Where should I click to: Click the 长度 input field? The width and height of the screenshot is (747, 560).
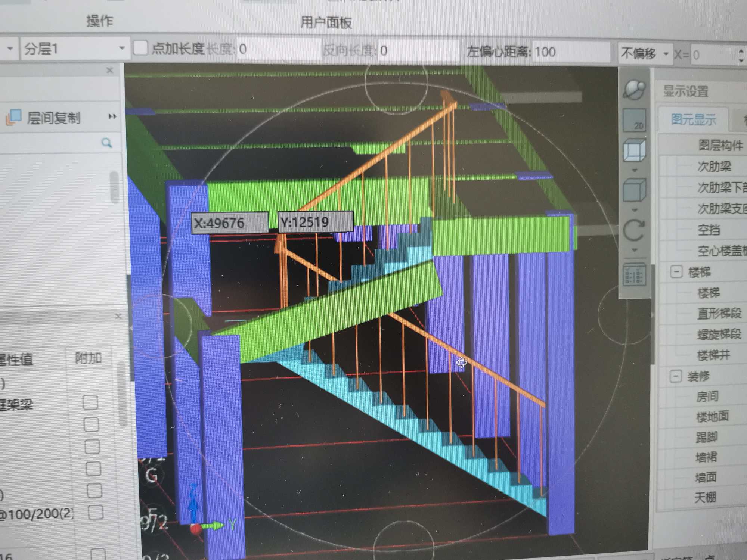click(279, 49)
